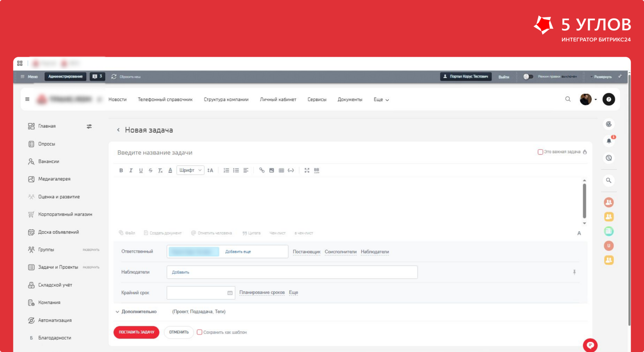Open text color picker icon
The height and width of the screenshot is (352, 644).
[x=170, y=170]
